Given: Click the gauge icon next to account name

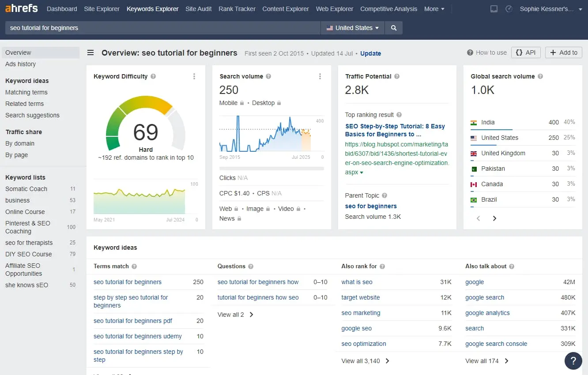Looking at the screenshot, I should 509,9.
